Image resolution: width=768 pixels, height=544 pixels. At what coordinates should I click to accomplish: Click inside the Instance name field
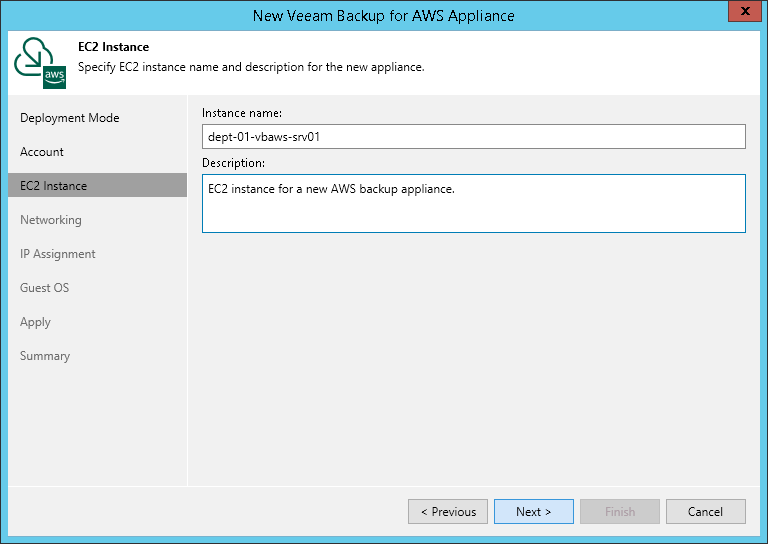coord(474,137)
